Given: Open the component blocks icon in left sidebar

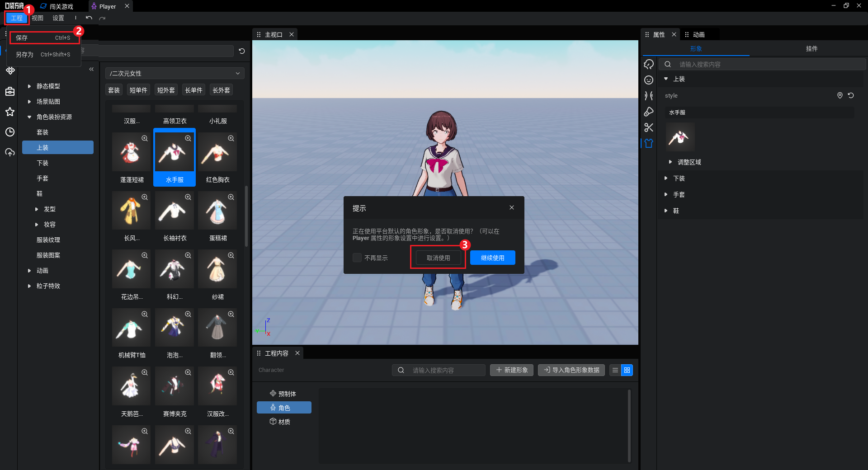Looking at the screenshot, I should 10,70.
